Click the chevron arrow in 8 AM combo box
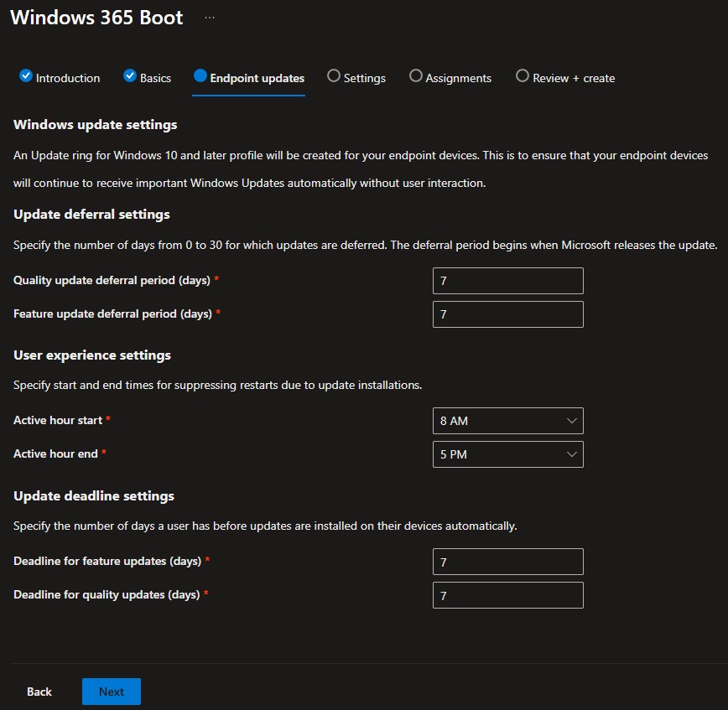This screenshot has width=728, height=710. tap(572, 421)
